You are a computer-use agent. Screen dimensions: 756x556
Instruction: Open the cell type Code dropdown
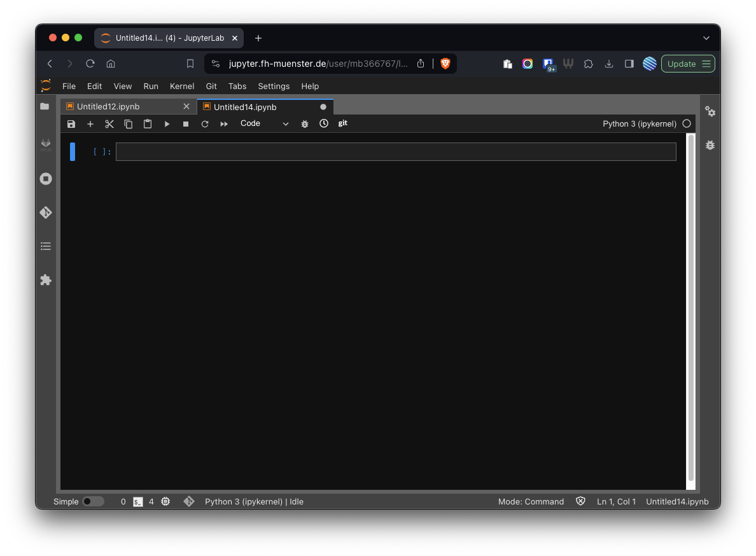(264, 123)
